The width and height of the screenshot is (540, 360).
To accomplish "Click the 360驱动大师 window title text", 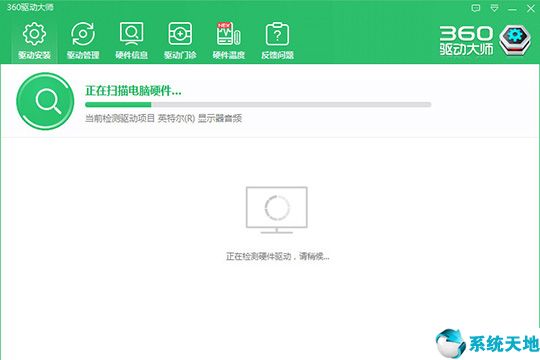I will point(30,7).
